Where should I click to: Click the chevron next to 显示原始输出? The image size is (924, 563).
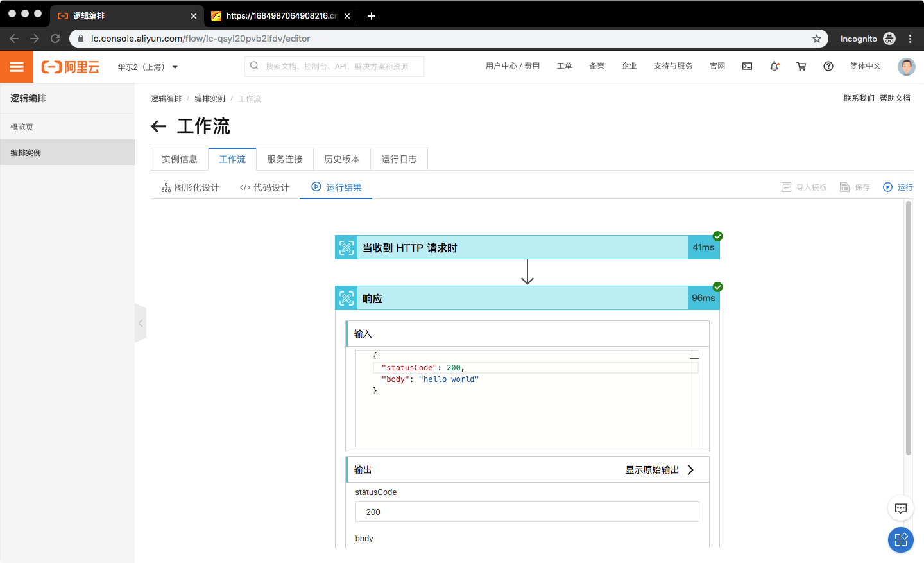pyautogui.click(x=690, y=470)
